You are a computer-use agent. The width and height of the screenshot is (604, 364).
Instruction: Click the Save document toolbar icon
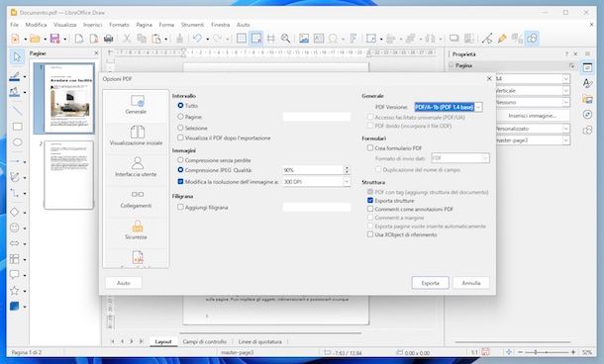coord(55,39)
